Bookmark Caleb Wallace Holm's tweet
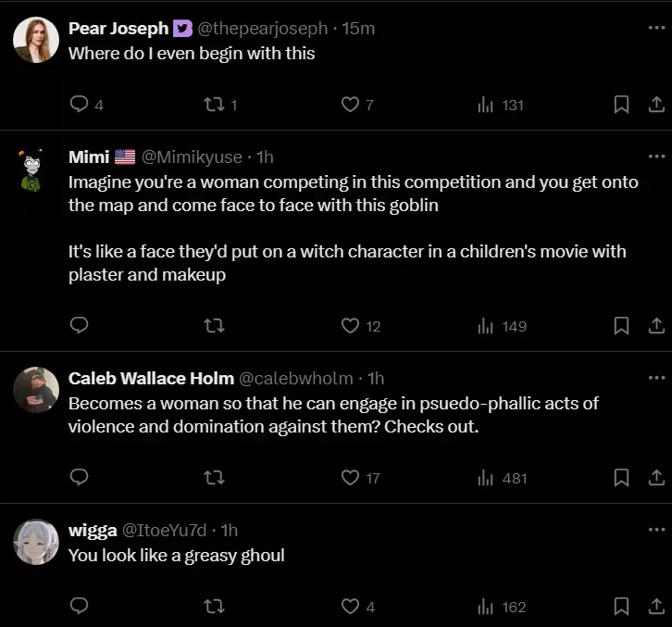The height and width of the screenshot is (627, 672). coord(622,478)
